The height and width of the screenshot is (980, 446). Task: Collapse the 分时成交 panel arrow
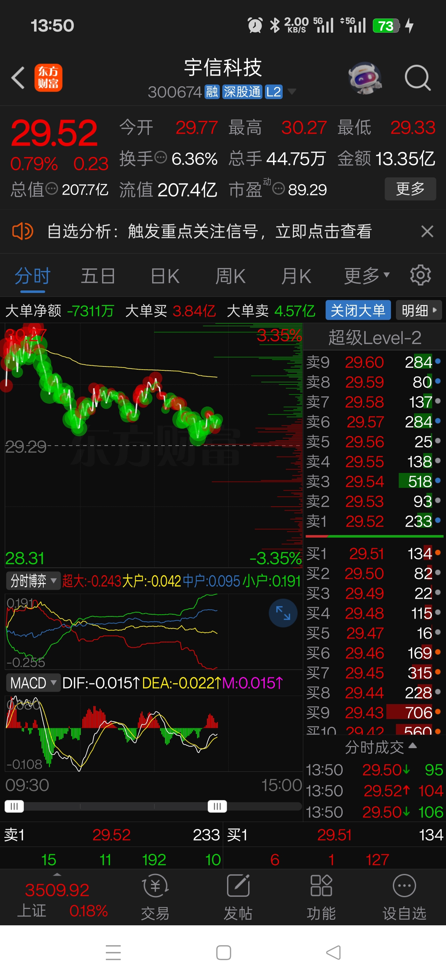pos(413,745)
